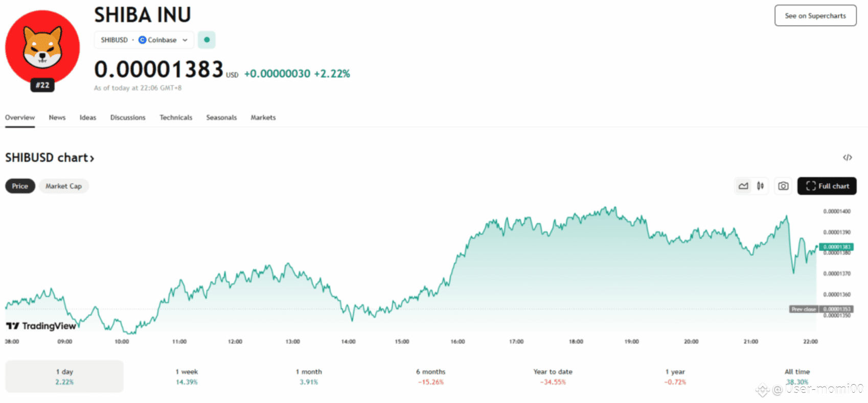Open the Technicals tab
This screenshot has width=868, height=403.
tap(176, 118)
